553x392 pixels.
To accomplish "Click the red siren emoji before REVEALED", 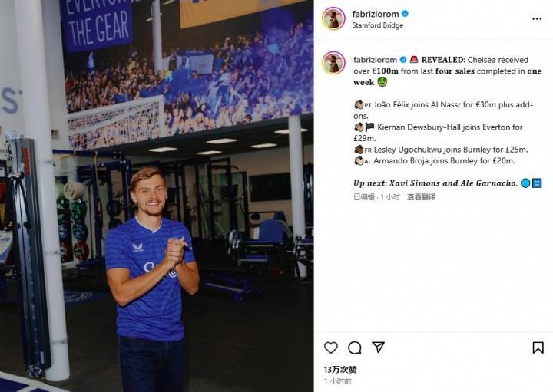I will (413, 59).
